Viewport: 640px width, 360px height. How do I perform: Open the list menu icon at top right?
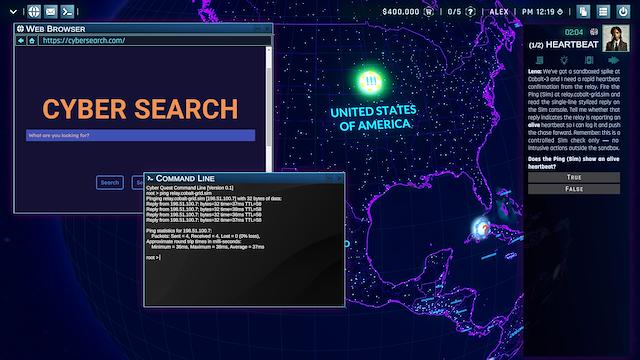pyautogui.click(x=603, y=11)
